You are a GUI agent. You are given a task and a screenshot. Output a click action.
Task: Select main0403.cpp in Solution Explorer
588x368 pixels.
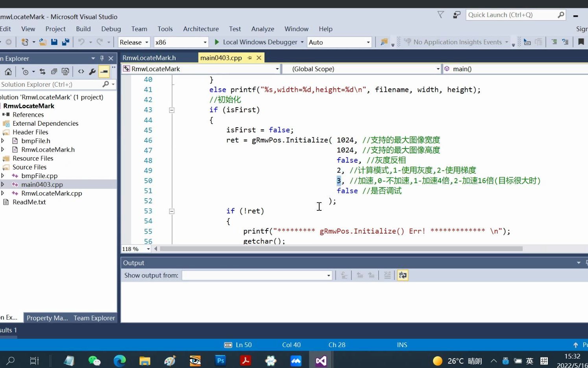(x=42, y=184)
